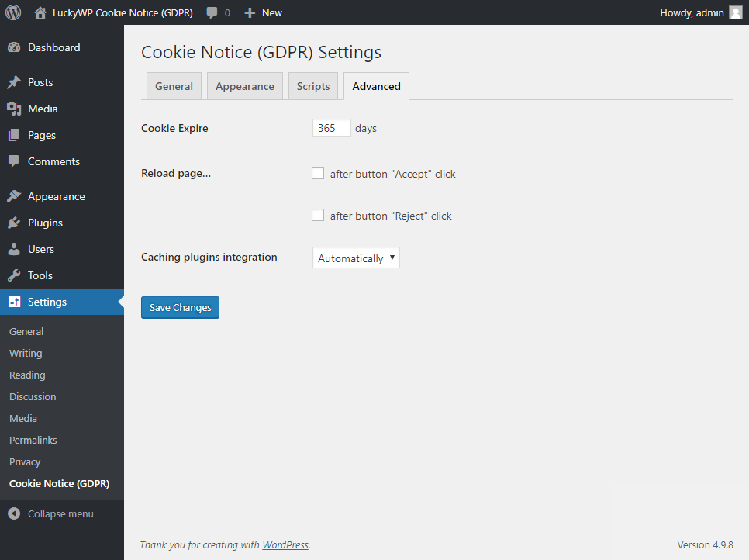Open the comments bubble icon in admin bar
749x560 pixels.
tap(212, 12)
